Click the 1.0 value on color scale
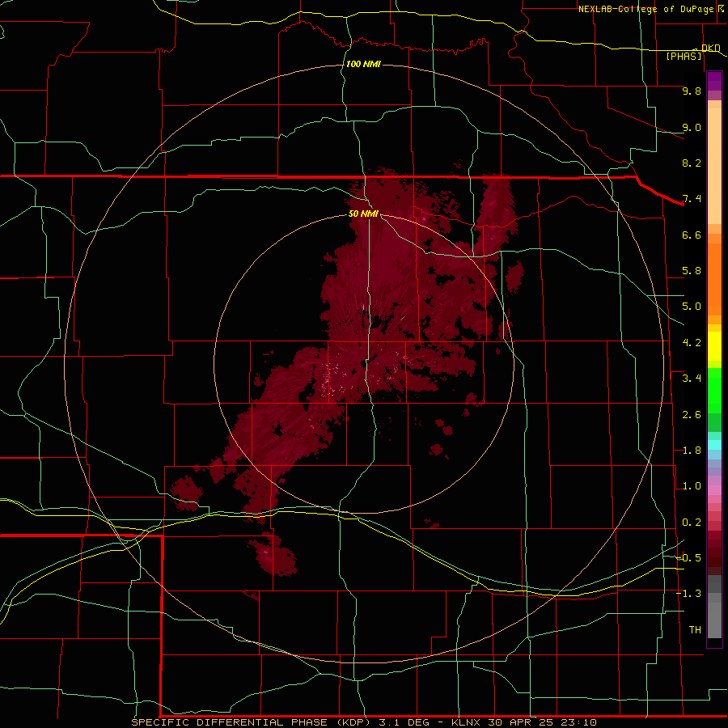This screenshot has width=728, height=728. (x=692, y=486)
